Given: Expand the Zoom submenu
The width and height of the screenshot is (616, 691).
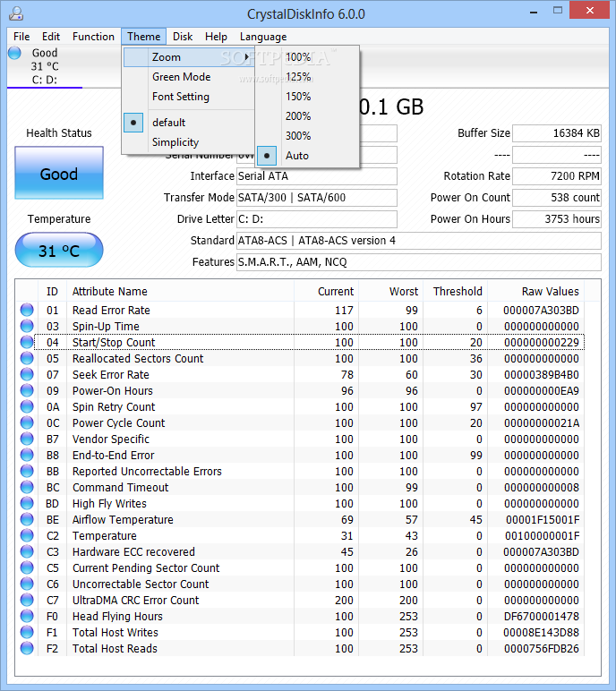Looking at the screenshot, I should [189, 57].
